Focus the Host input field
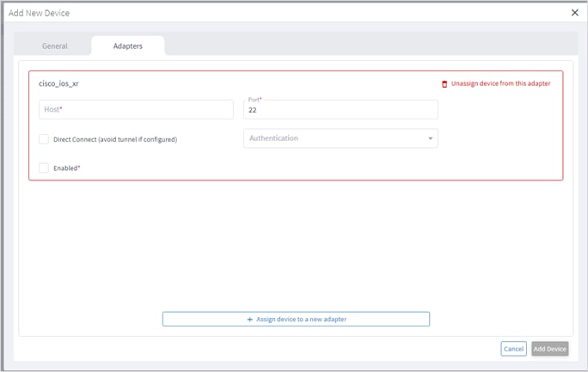The height and width of the screenshot is (372, 588). coord(136,110)
